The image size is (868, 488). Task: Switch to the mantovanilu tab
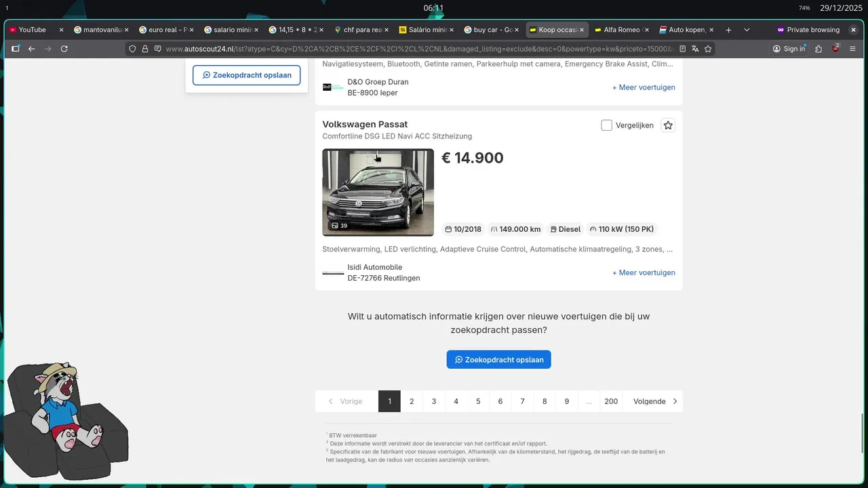100,30
